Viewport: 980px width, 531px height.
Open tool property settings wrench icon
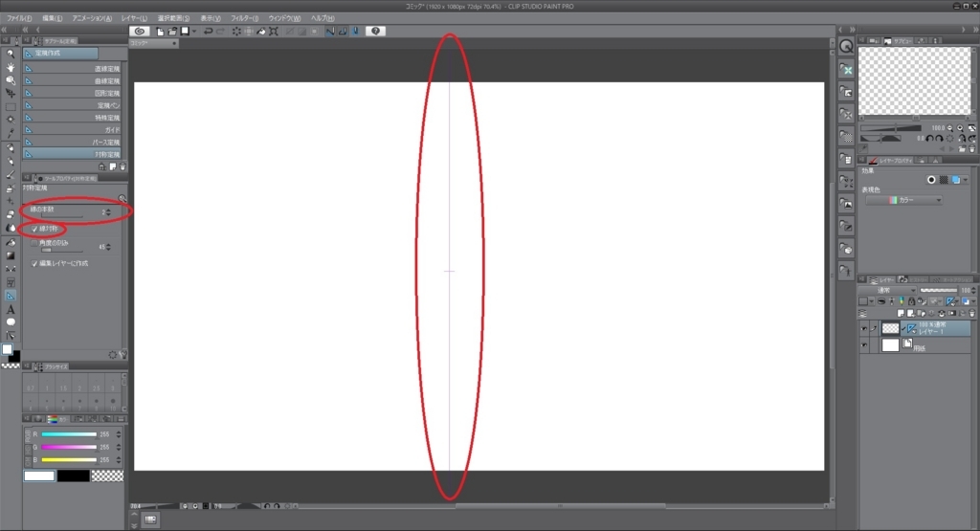click(123, 355)
